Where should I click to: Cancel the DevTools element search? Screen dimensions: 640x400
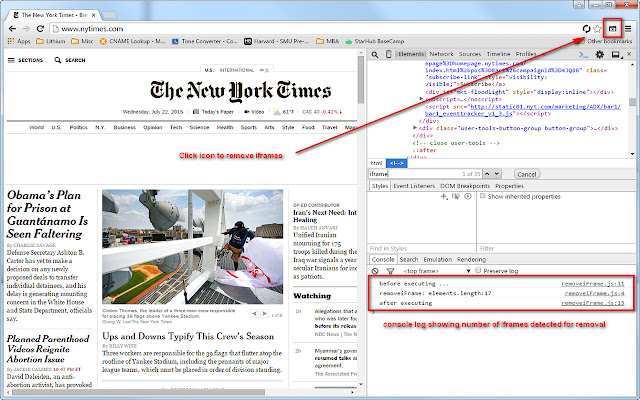527,174
